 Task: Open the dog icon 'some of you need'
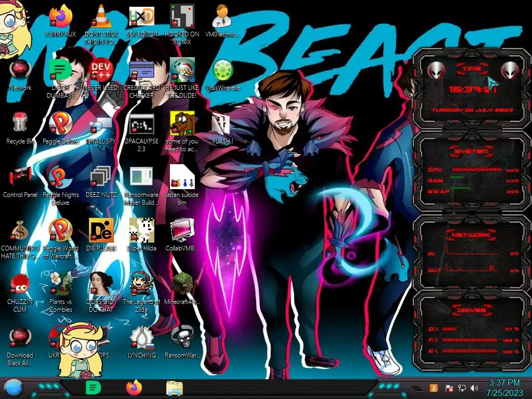[x=182, y=123]
